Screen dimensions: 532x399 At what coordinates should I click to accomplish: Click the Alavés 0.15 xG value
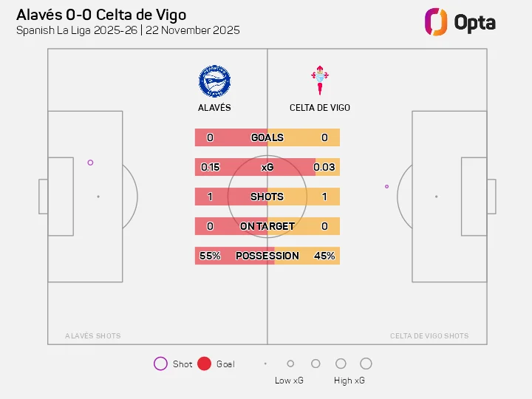pyautogui.click(x=210, y=167)
